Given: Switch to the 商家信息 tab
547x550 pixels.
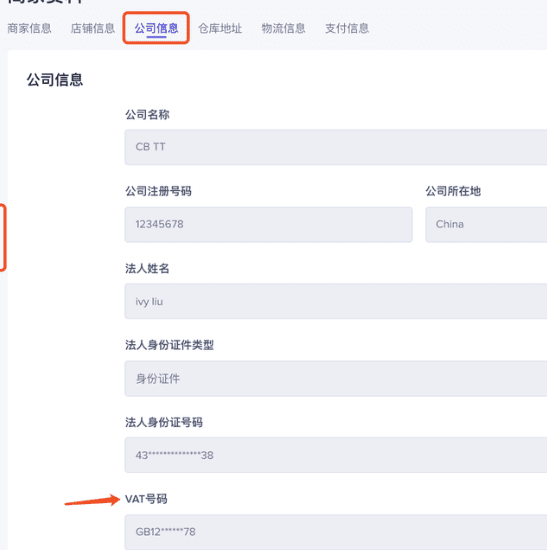Looking at the screenshot, I should (29, 28).
